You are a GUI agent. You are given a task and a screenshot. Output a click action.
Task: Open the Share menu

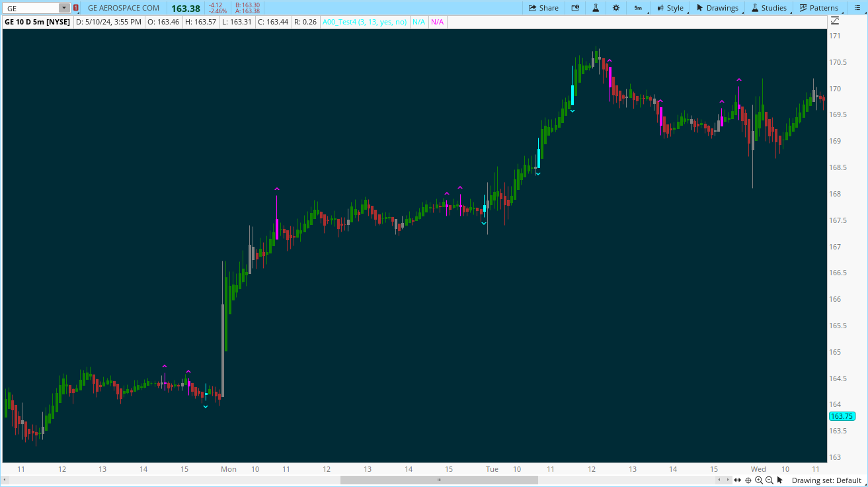tap(543, 8)
